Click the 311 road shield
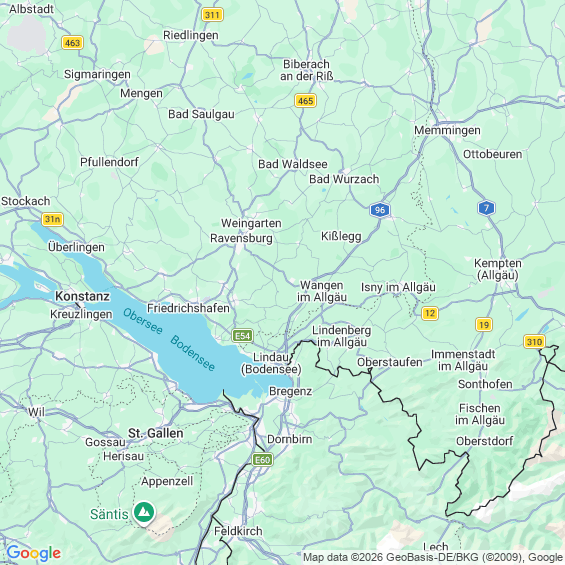The width and height of the screenshot is (565, 565). [x=212, y=15]
